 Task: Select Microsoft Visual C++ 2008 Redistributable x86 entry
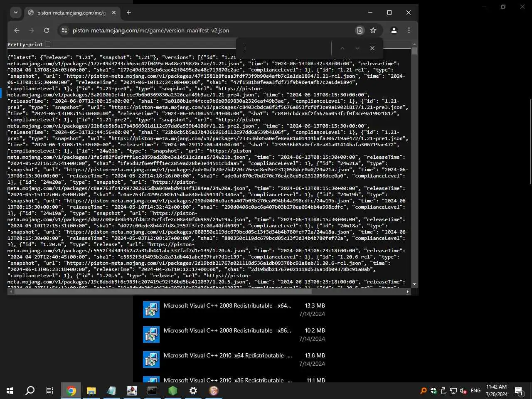234,335
